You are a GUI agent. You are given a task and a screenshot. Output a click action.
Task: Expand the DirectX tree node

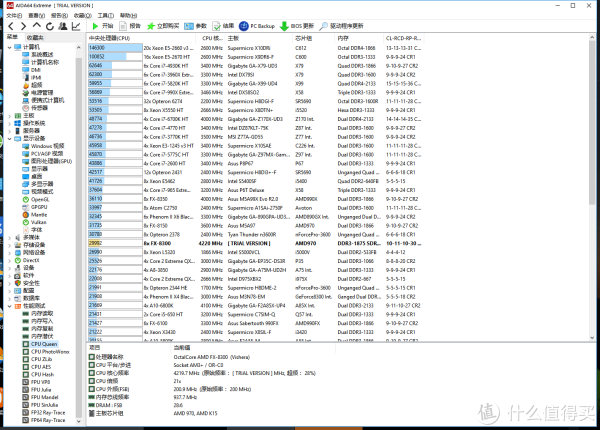point(10,260)
